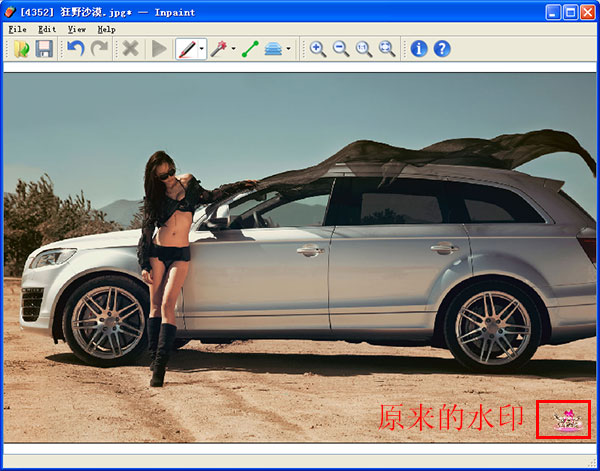Select the red marker tool
This screenshot has height=471, width=600.
point(187,49)
